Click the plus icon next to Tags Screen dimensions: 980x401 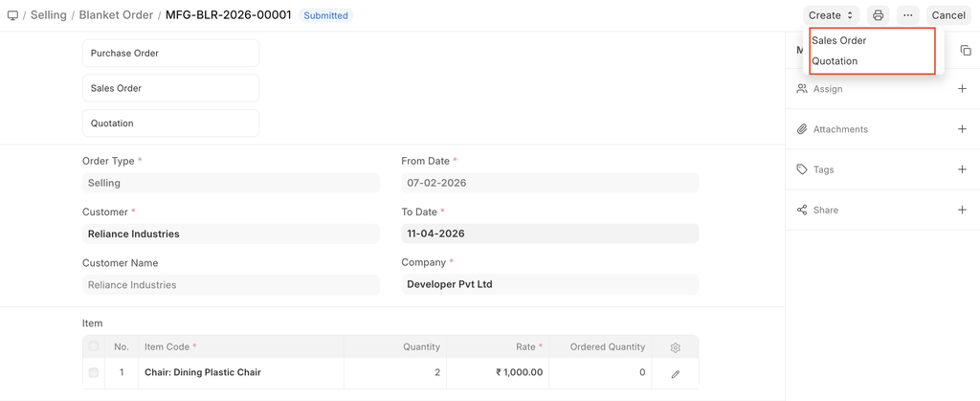(962, 169)
